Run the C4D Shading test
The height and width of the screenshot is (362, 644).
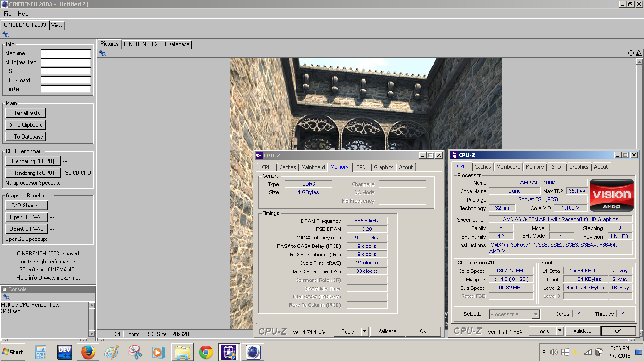coord(26,206)
